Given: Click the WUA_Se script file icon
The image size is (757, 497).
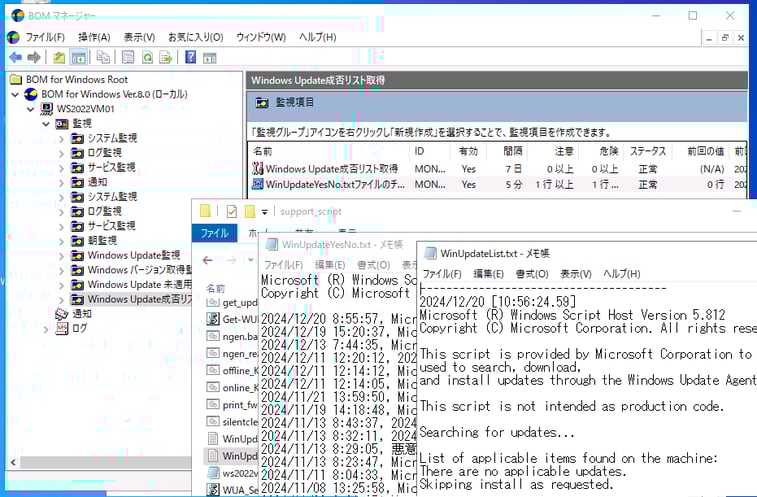Looking at the screenshot, I should coord(213,489).
